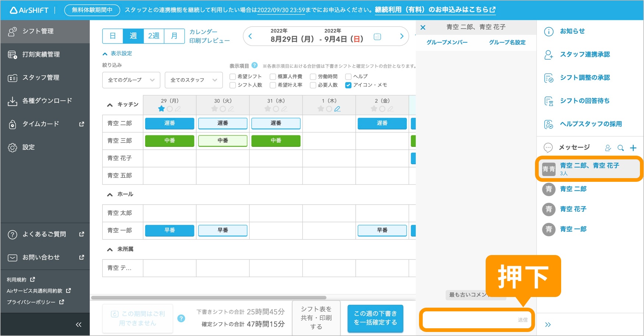Screen dimensions: 644x336
Task: Enable the 希望シフト checkbox
Action: coord(232,77)
